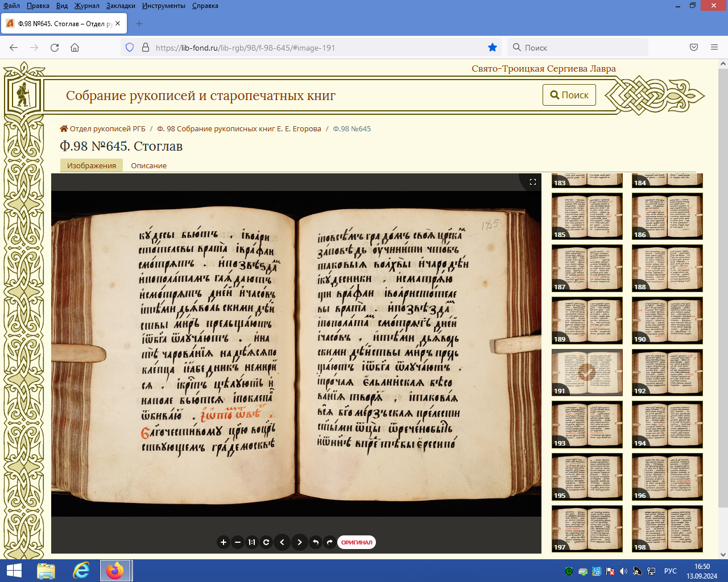Click the browser Поиск search field

click(x=577, y=48)
